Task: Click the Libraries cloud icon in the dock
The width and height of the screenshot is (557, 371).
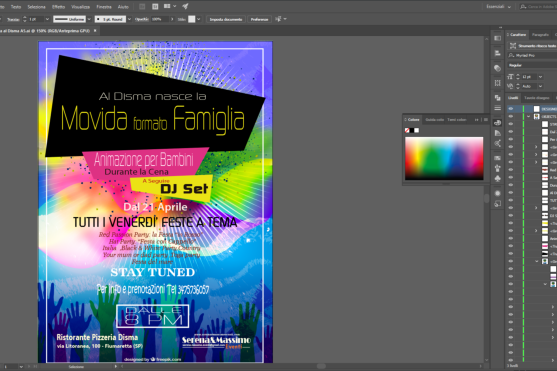Action: (498, 68)
